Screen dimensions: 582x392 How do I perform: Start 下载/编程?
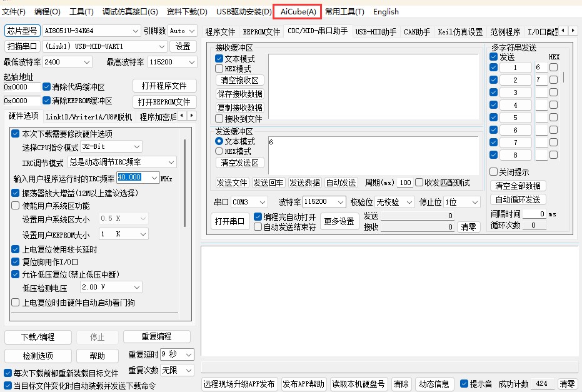[38, 337]
